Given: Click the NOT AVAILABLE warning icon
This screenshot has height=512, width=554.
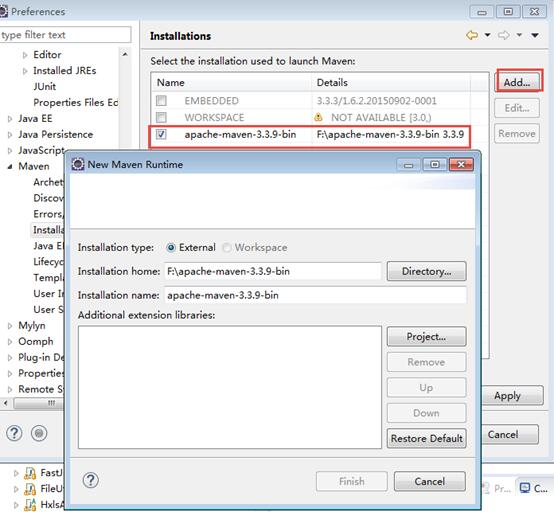Looking at the screenshot, I should 318,117.
